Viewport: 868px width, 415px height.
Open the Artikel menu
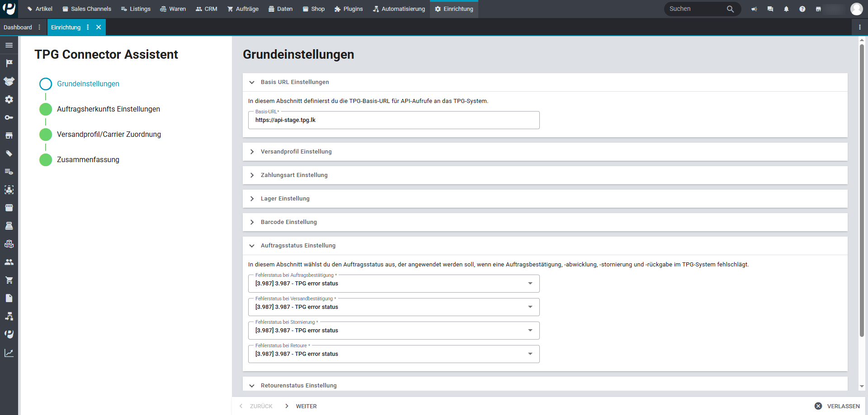tap(39, 9)
